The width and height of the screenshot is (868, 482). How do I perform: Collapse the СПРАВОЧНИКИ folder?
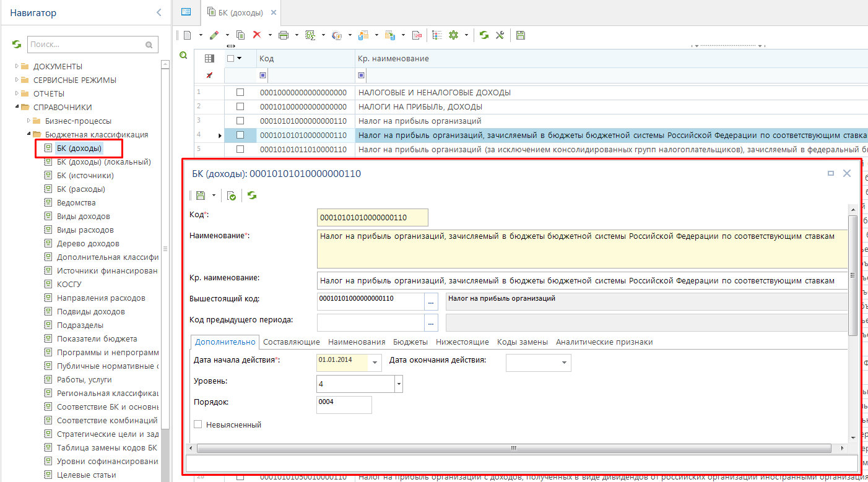pos(17,107)
